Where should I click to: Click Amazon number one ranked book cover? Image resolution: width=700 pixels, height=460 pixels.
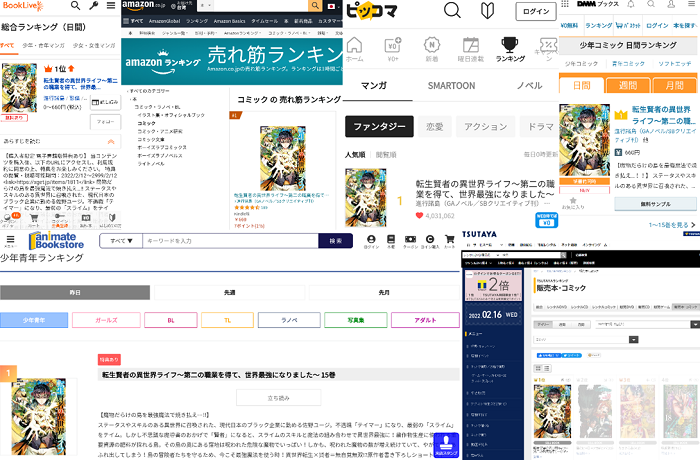[283, 159]
